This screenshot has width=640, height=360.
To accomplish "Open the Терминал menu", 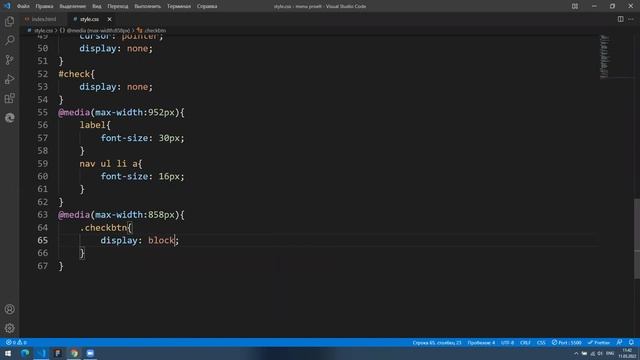I will (x=179, y=6).
